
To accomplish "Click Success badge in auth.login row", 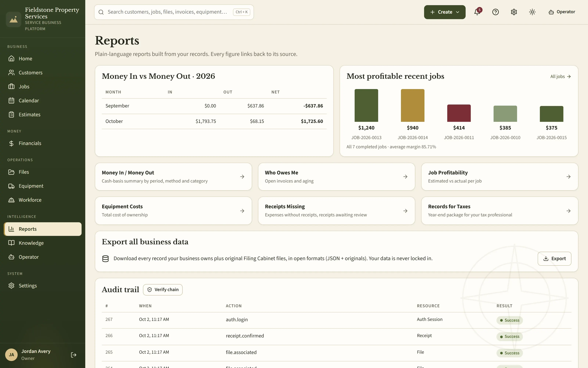I will tap(510, 320).
